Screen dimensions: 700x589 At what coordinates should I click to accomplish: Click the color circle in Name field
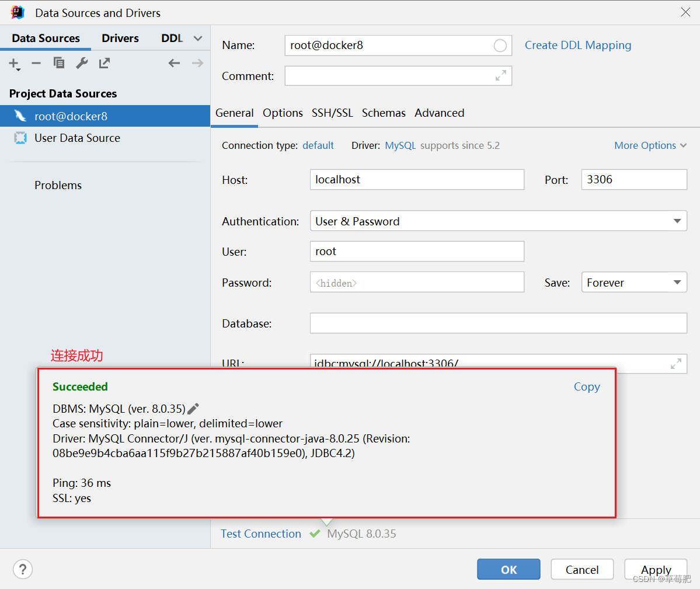pyautogui.click(x=500, y=46)
